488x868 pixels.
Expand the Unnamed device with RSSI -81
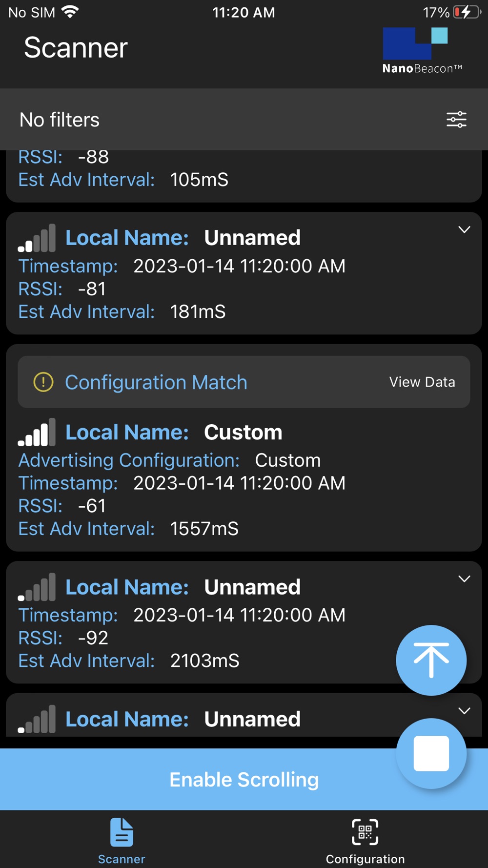click(464, 229)
